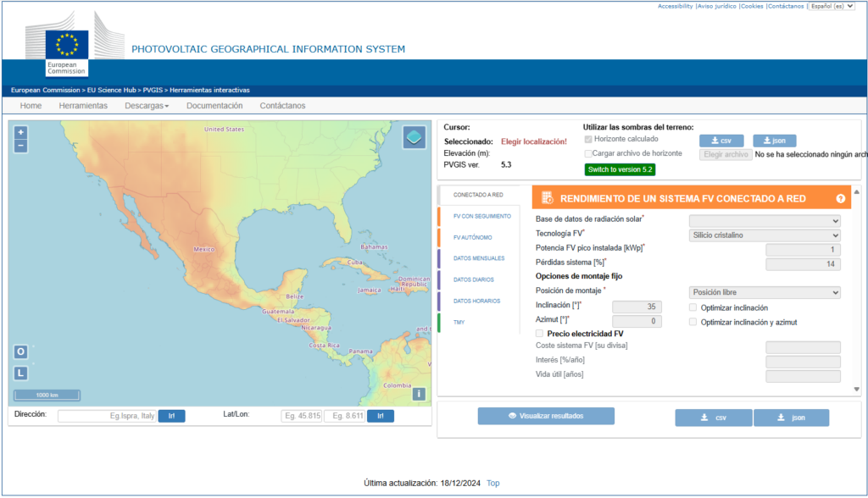This screenshot has width=868, height=498.
Task: Click the Top link in footer
Action: [492, 483]
